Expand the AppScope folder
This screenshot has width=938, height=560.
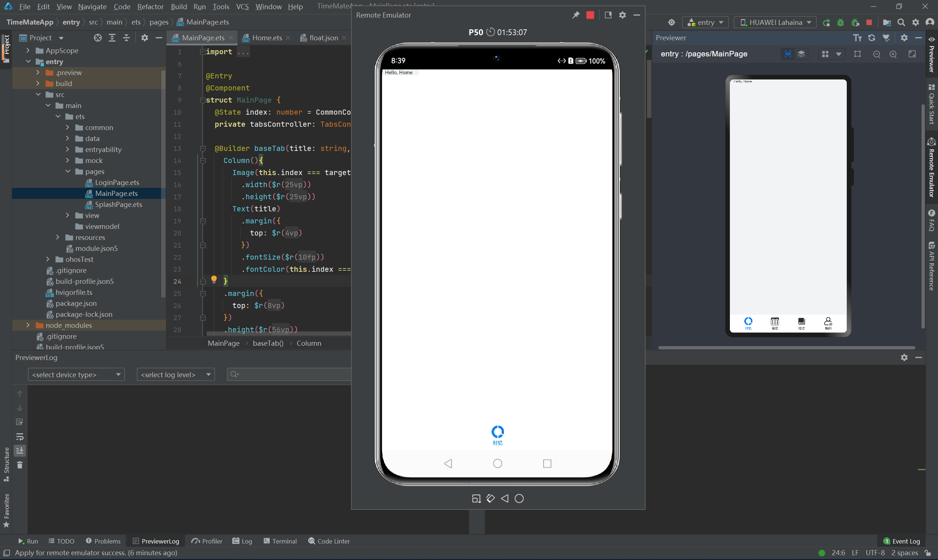click(28, 50)
